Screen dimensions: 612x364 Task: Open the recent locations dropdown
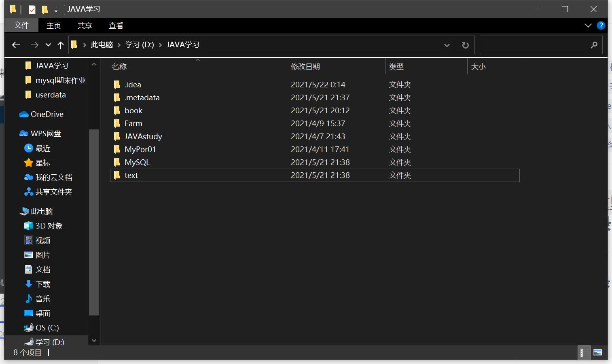pyautogui.click(x=48, y=45)
